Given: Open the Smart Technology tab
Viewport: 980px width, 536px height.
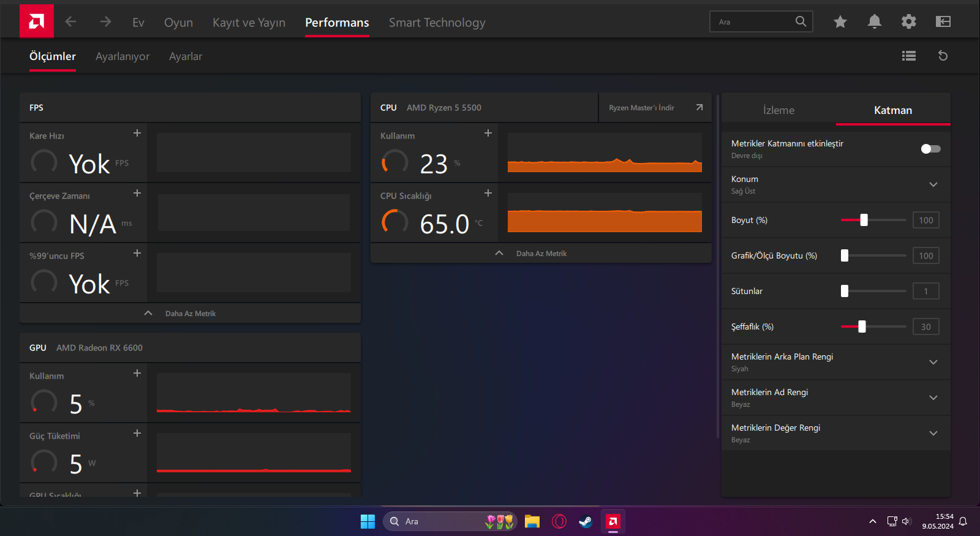Looking at the screenshot, I should click(437, 23).
